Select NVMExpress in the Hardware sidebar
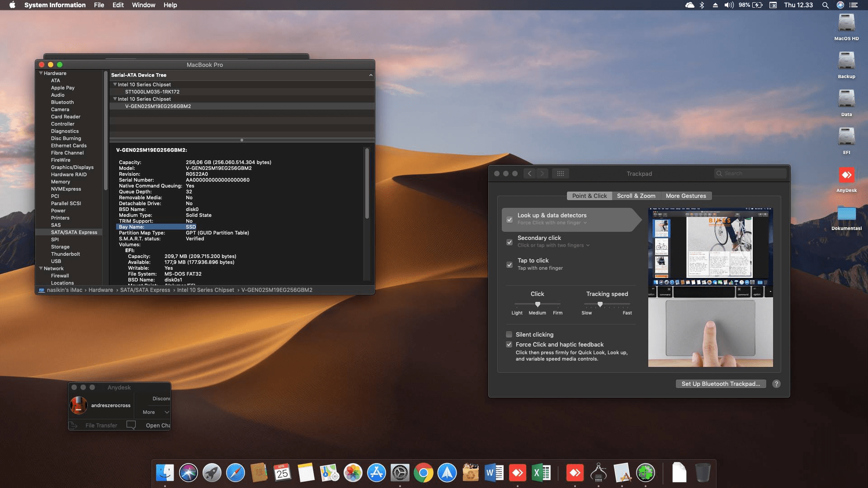 tap(66, 189)
